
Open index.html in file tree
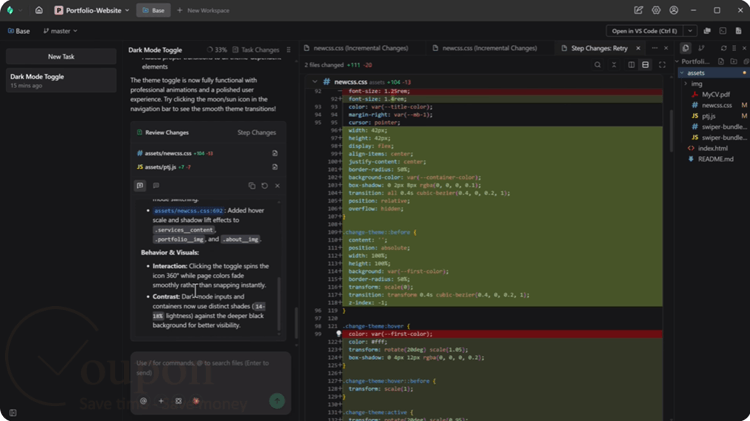[x=713, y=148]
